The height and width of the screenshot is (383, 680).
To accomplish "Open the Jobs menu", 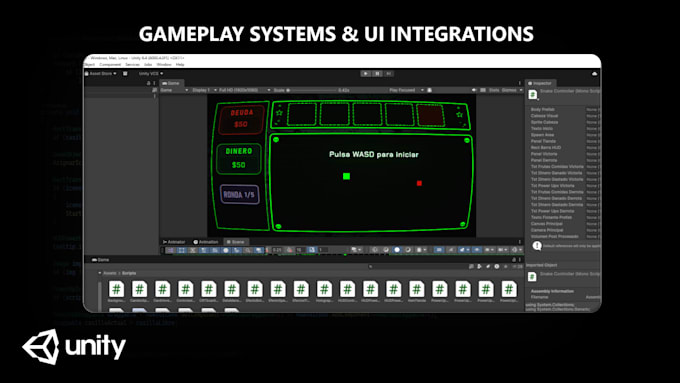I will point(148,65).
